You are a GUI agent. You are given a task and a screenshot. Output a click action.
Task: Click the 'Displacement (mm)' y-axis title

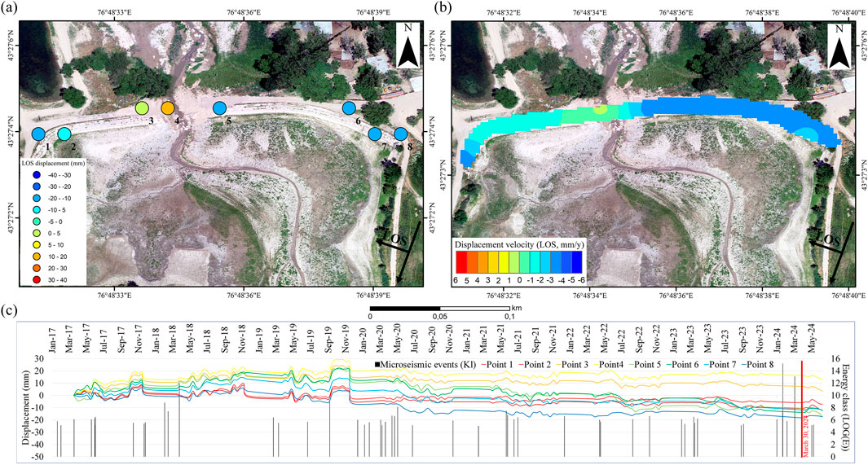coord(26,407)
